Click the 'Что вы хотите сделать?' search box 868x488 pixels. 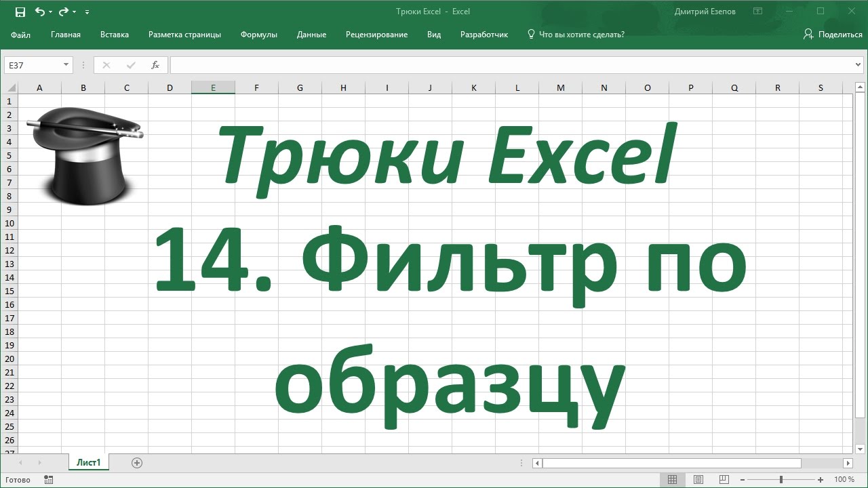pyautogui.click(x=576, y=35)
